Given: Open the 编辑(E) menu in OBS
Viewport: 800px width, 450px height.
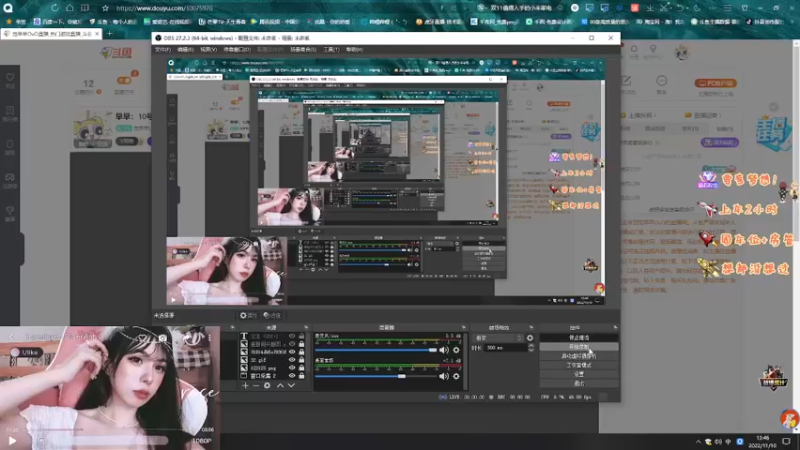Looking at the screenshot, I should click(185, 49).
